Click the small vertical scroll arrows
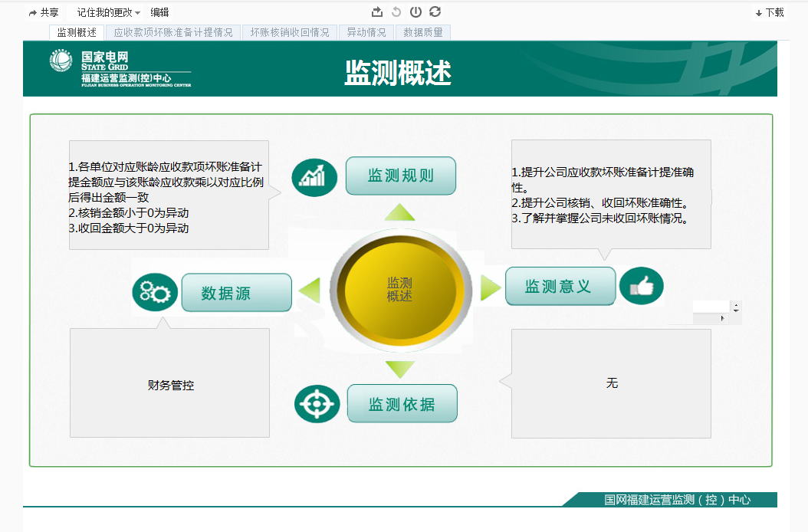This screenshot has width=808, height=532. point(737,307)
